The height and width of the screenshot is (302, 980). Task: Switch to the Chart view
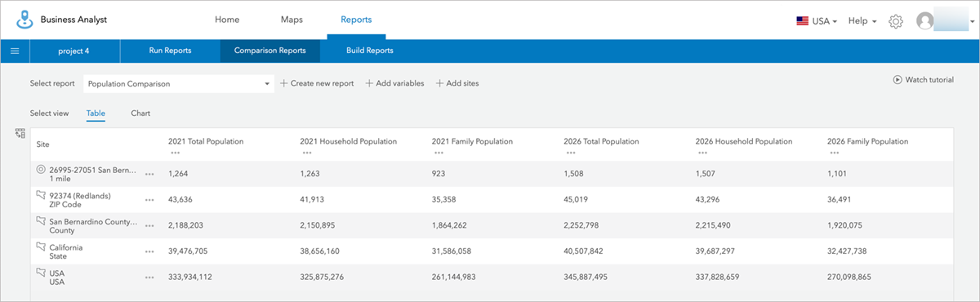140,113
